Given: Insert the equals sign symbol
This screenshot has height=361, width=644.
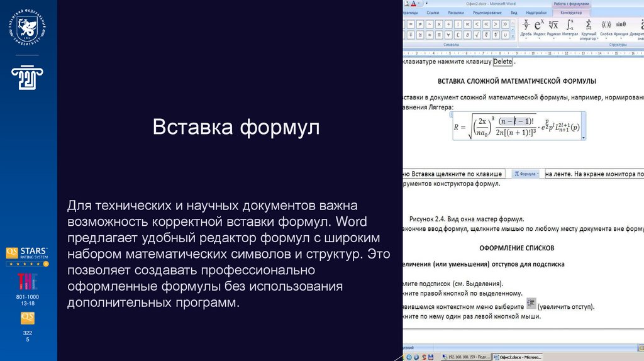Looking at the screenshot, I should [411, 25].
